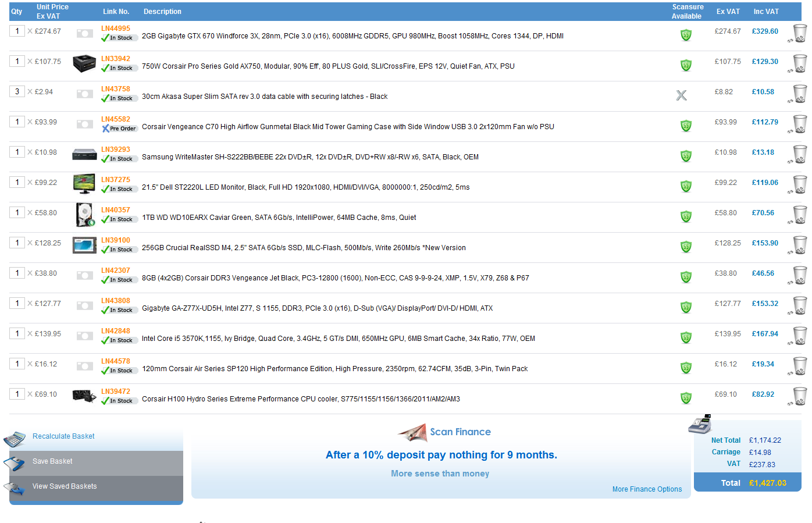
Task: Click Gigabyte GA-Z77X-UD5H description text
Action: click(x=317, y=308)
